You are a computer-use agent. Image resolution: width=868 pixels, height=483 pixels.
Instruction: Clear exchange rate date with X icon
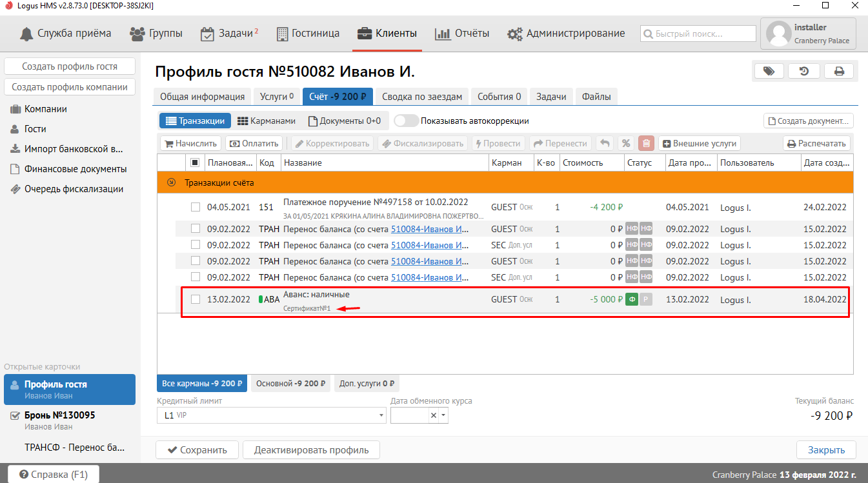[x=434, y=415]
